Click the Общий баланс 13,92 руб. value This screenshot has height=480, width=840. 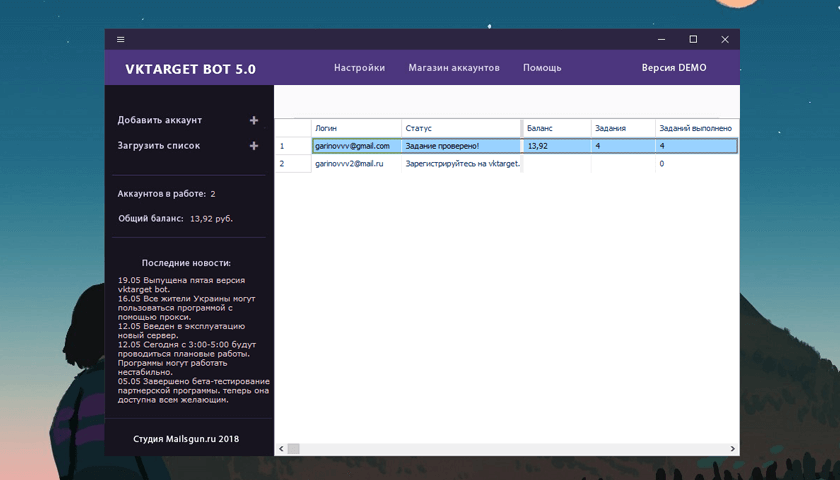point(212,219)
